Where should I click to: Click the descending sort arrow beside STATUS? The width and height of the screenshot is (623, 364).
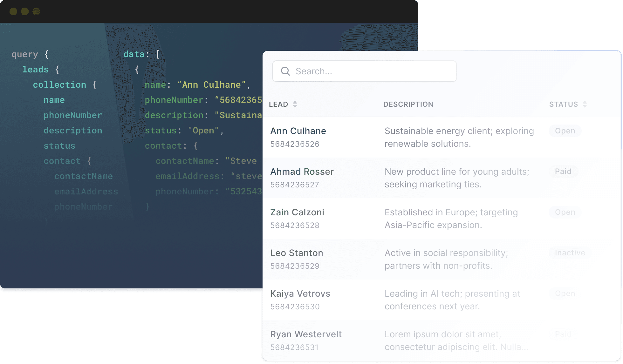point(585,106)
